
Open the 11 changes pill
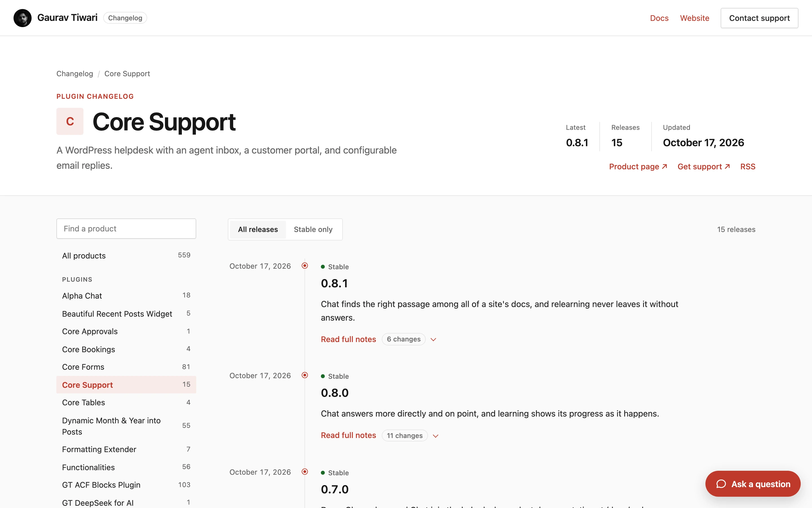tap(405, 435)
